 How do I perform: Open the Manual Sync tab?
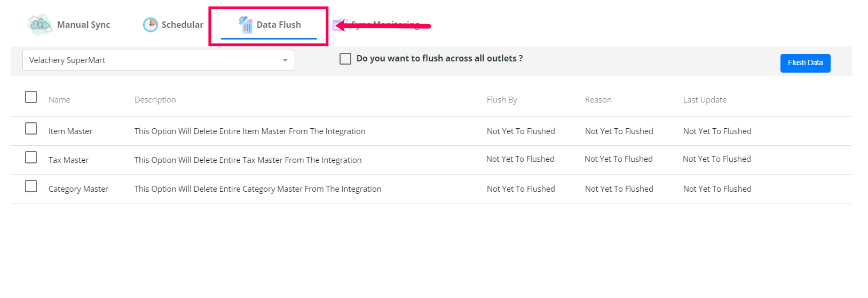(x=83, y=25)
